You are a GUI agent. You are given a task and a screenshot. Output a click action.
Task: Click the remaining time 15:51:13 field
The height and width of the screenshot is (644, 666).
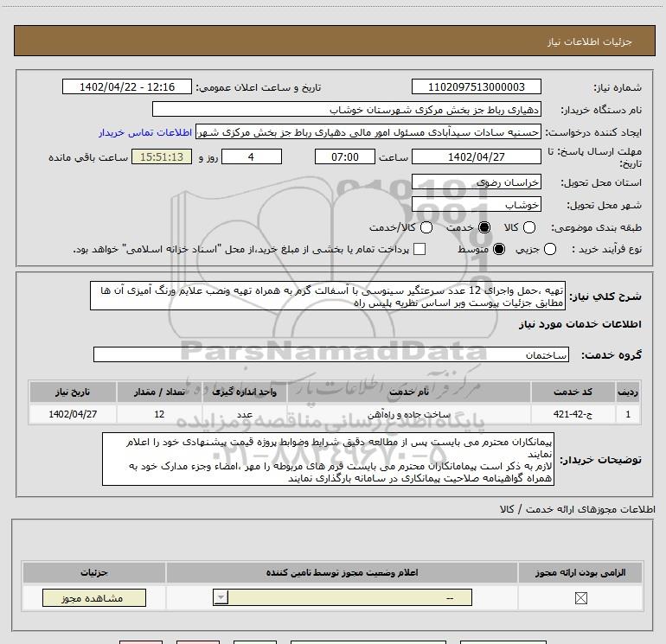162,156
